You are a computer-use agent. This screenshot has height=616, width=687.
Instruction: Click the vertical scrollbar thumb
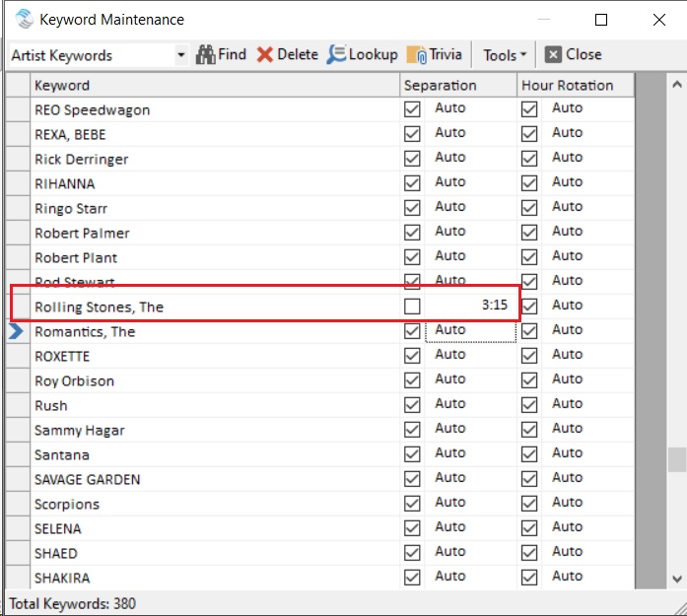(677, 459)
